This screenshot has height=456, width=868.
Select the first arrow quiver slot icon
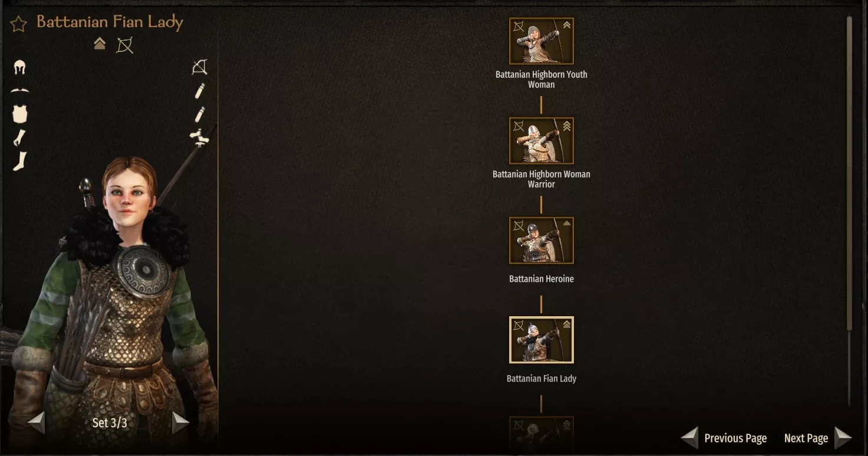point(200,91)
